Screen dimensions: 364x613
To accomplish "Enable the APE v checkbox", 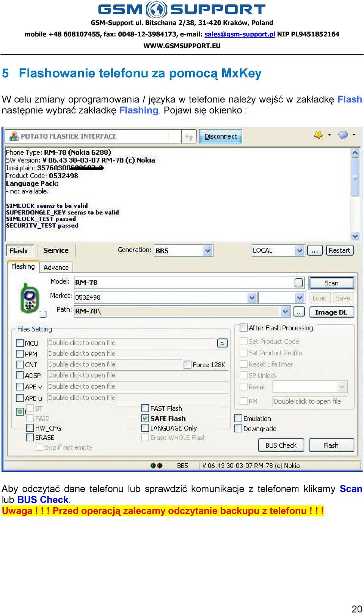I will click(20, 387).
